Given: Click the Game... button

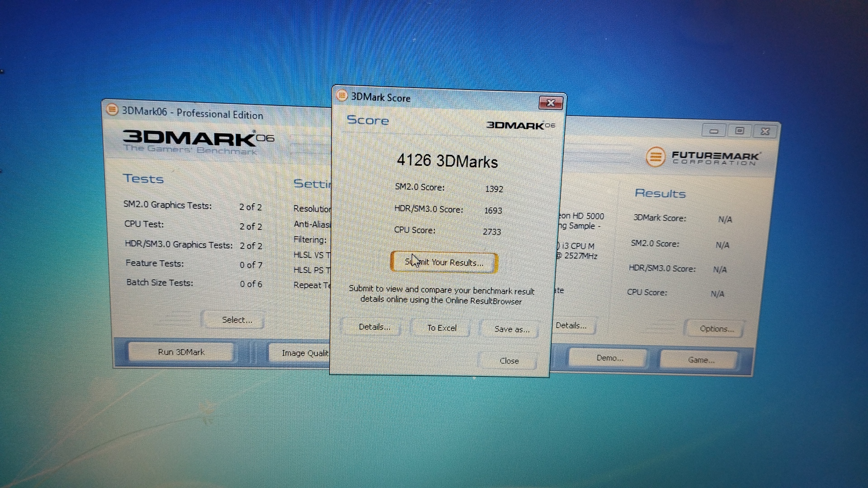Looking at the screenshot, I should (701, 360).
